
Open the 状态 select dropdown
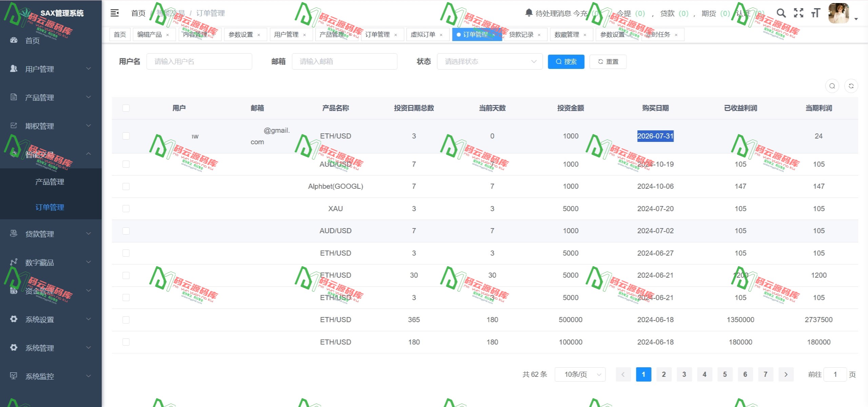[490, 61]
